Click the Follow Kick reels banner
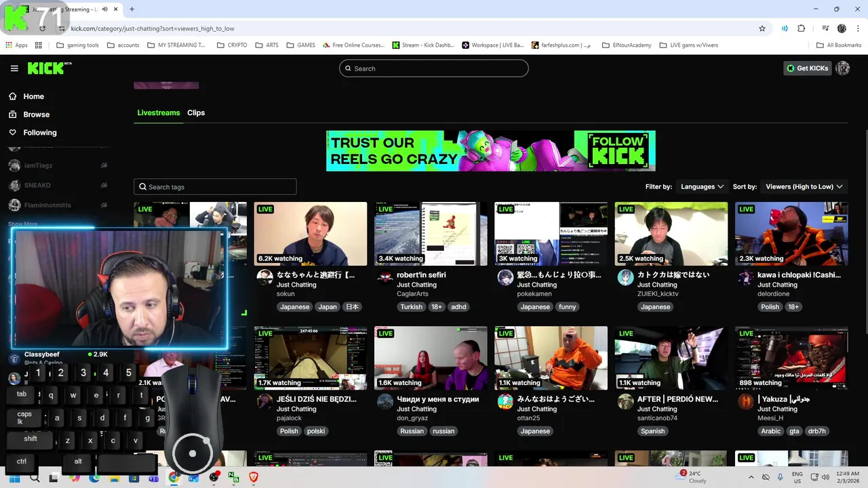The height and width of the screenshot is (488, 868). point(490,150)
